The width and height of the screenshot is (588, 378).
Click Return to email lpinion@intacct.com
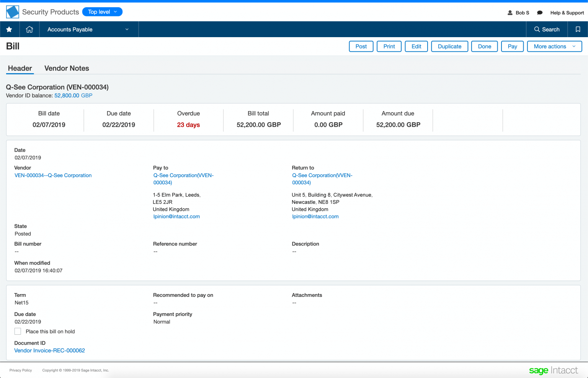pyautogui.click(x=315, y=216)
